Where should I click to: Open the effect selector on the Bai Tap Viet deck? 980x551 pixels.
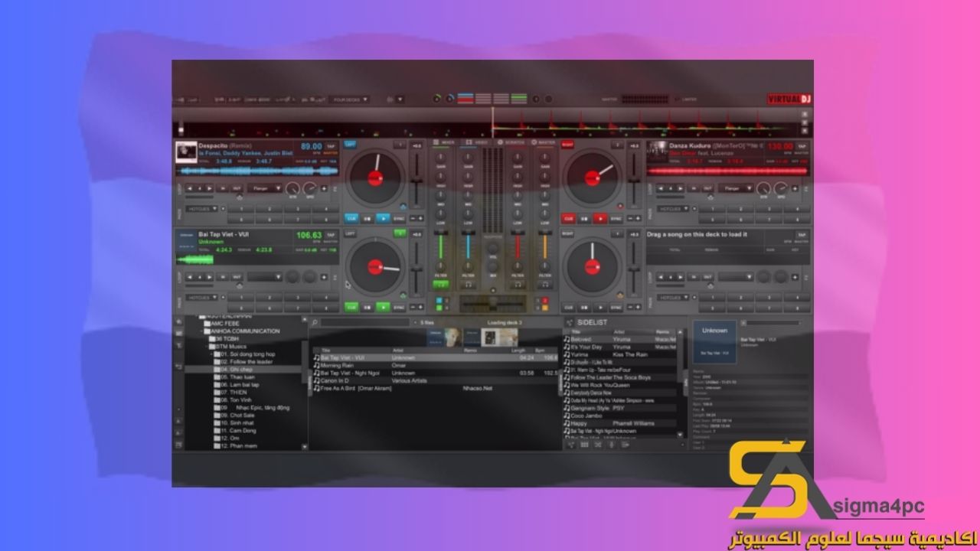coord(264,277)
